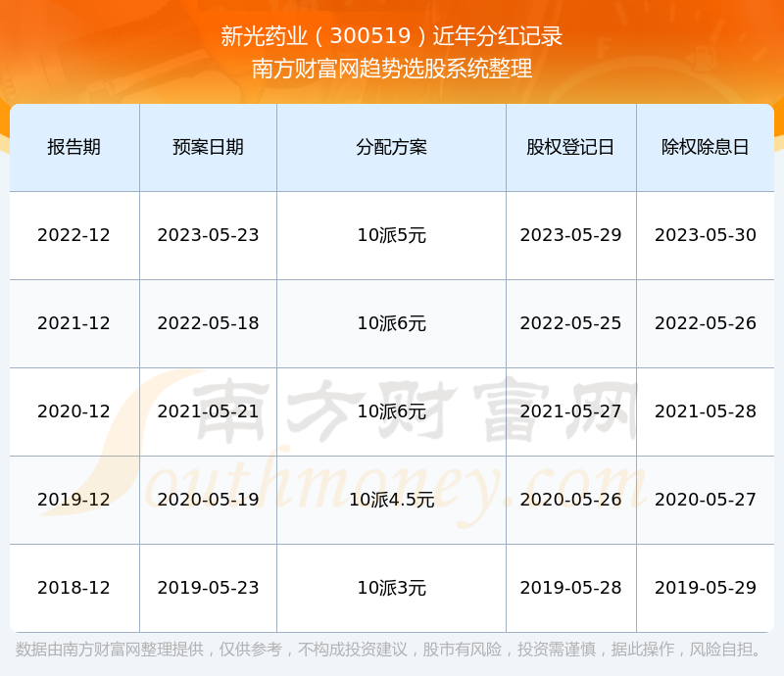Click ex-dividend date 2021-05-28

pos(705,411)
